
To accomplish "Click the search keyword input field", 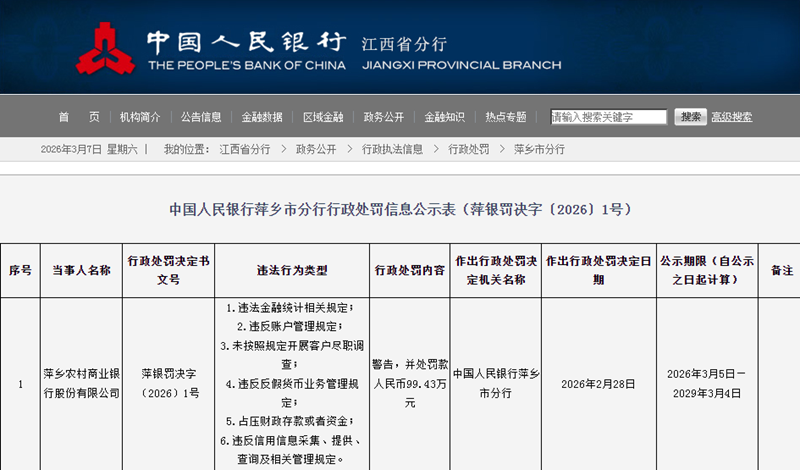I will pyautogui.click(x=609, y=117).
